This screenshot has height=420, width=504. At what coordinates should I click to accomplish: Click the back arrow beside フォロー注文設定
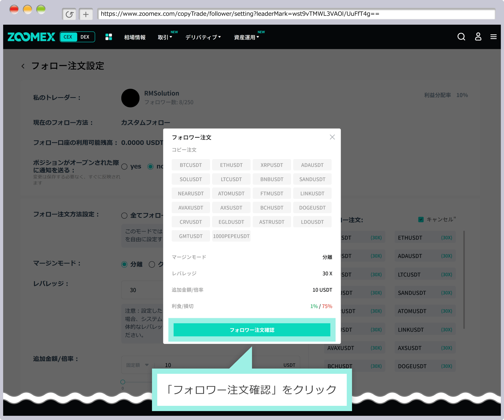pyautogui.click(x=23, y=66)
